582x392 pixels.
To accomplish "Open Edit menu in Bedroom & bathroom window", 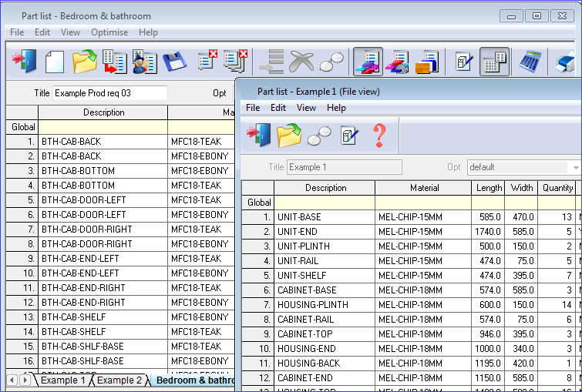I will (42, 32).
